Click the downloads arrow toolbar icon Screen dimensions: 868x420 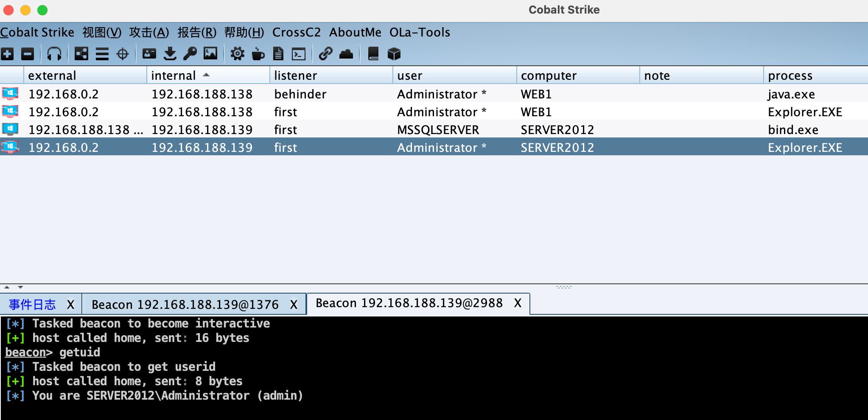tap(170, 54)
